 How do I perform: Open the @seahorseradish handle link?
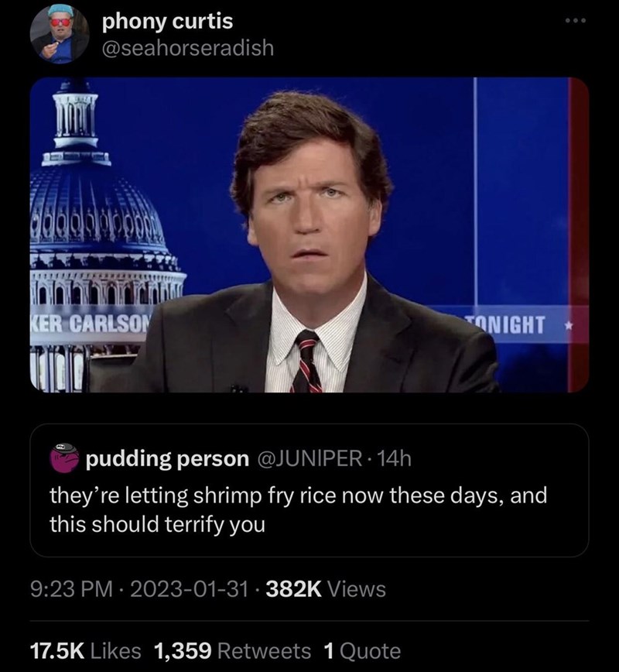point(187,48)
